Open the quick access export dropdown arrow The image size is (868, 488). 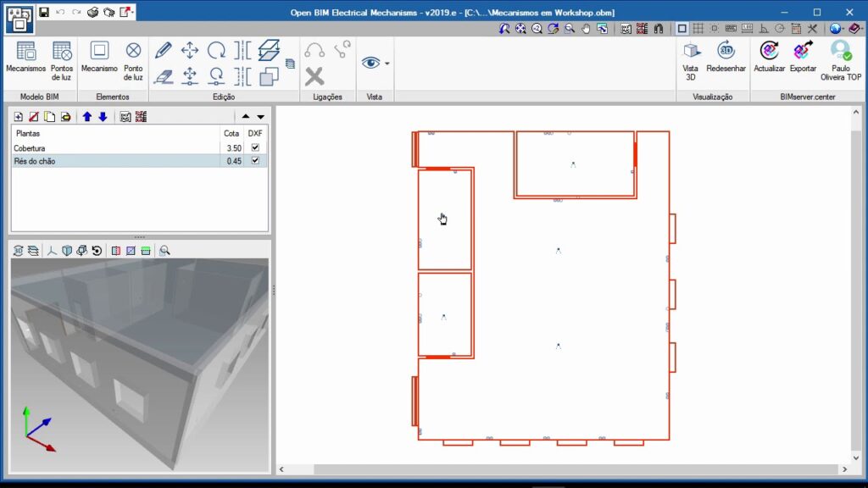134,12
